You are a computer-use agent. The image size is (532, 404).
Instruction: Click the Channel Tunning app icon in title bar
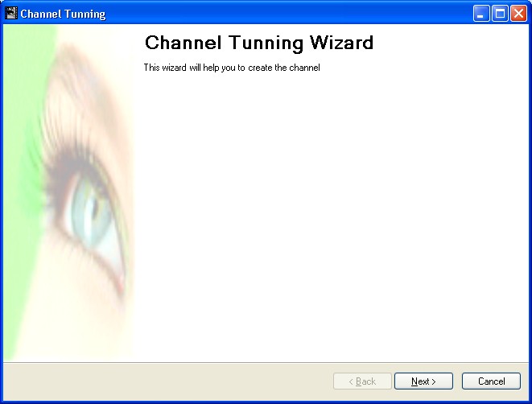click(11, 14)
